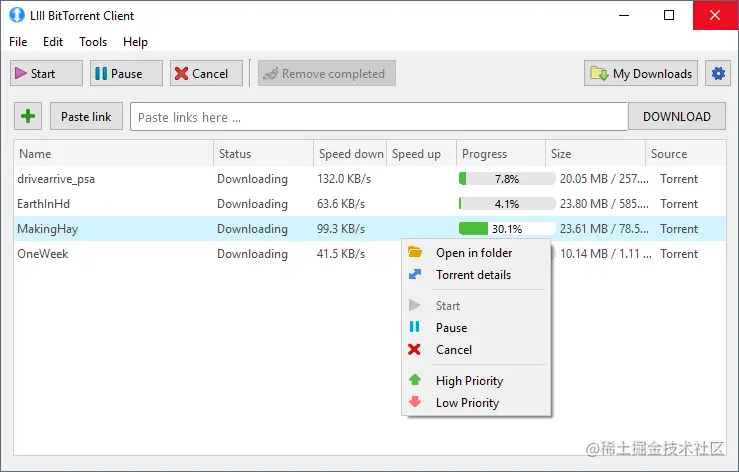The width and height of the screenshot is (739, 472).
Task: Select the MakingHay torrent name
Action: click(48, 229)
